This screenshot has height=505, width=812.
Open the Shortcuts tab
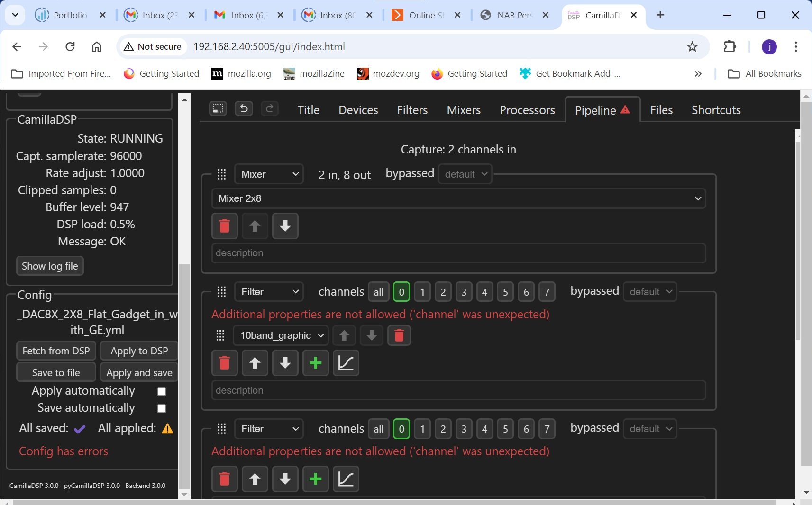pyautogui.click(x=716, y=110)
